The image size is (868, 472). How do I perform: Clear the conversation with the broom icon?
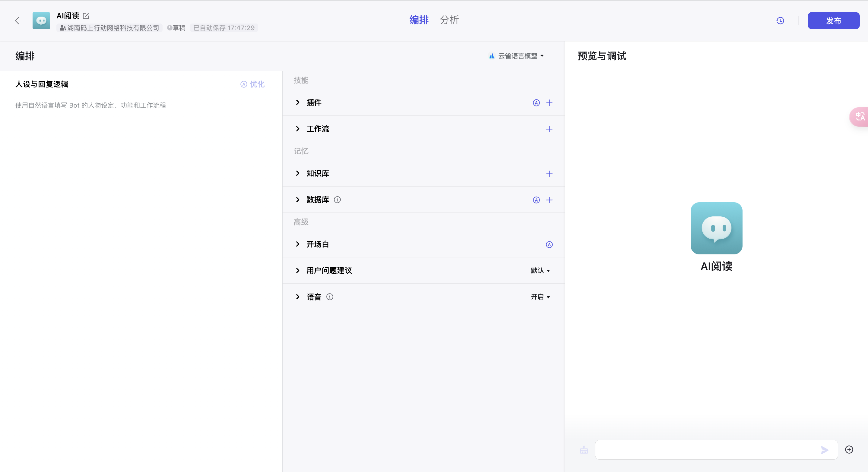584,450
